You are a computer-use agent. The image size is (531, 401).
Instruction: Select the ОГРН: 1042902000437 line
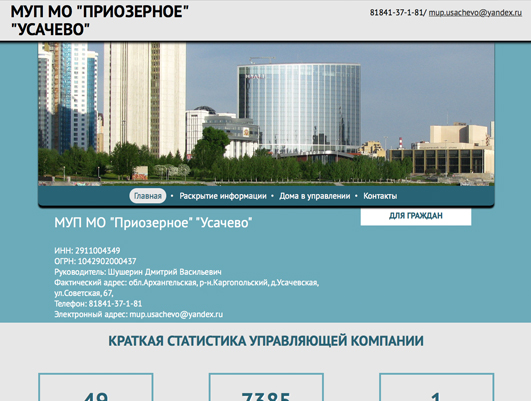point(95,261)
